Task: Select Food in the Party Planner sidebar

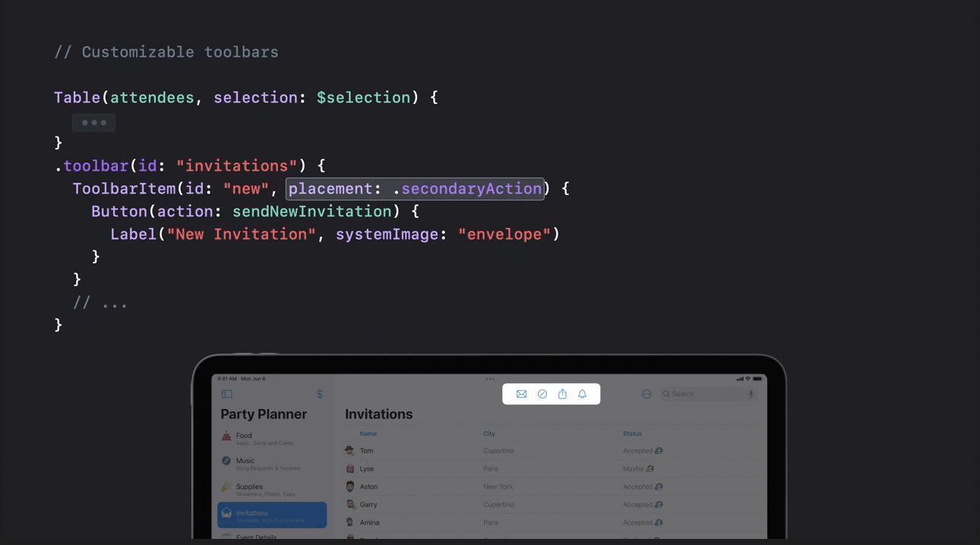Action: [x=272, y=438]
